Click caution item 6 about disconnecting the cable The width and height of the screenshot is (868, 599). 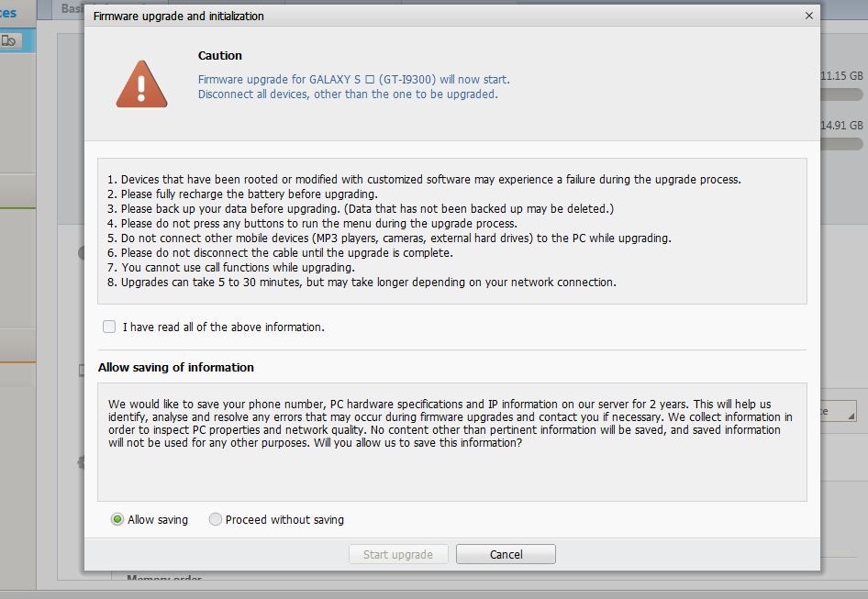pos(280,253)
